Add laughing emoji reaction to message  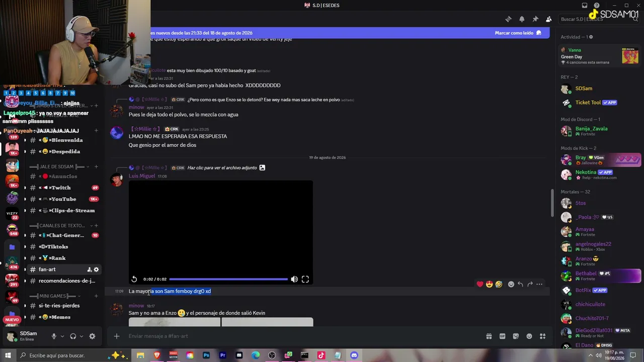(x=499, y=284)
